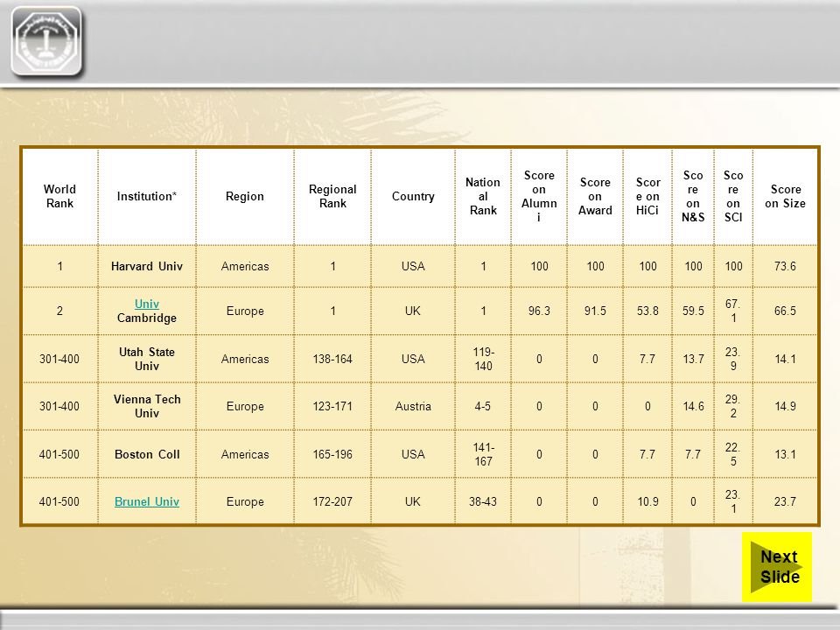Click 401-500 world rank in Boston Coll row

point(60,454)
